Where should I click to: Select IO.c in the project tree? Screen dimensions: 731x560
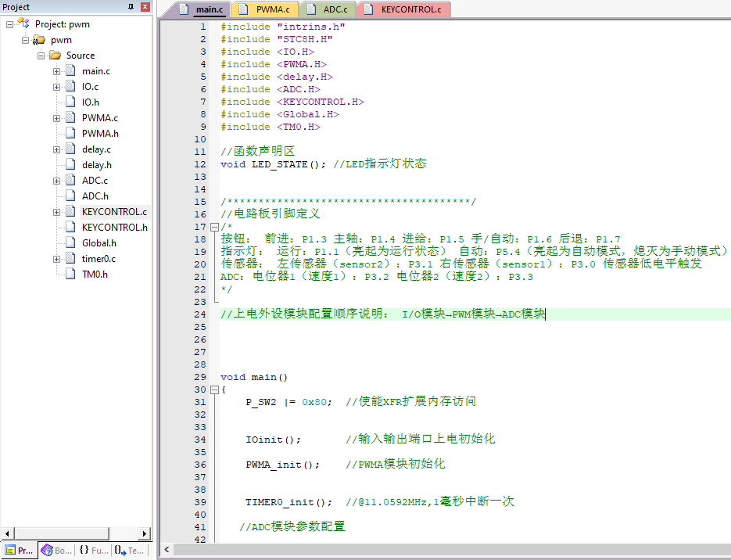[90, 87]
